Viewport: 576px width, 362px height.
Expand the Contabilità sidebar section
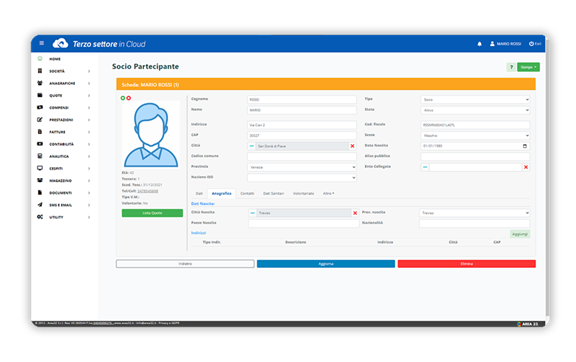point(64,144)
